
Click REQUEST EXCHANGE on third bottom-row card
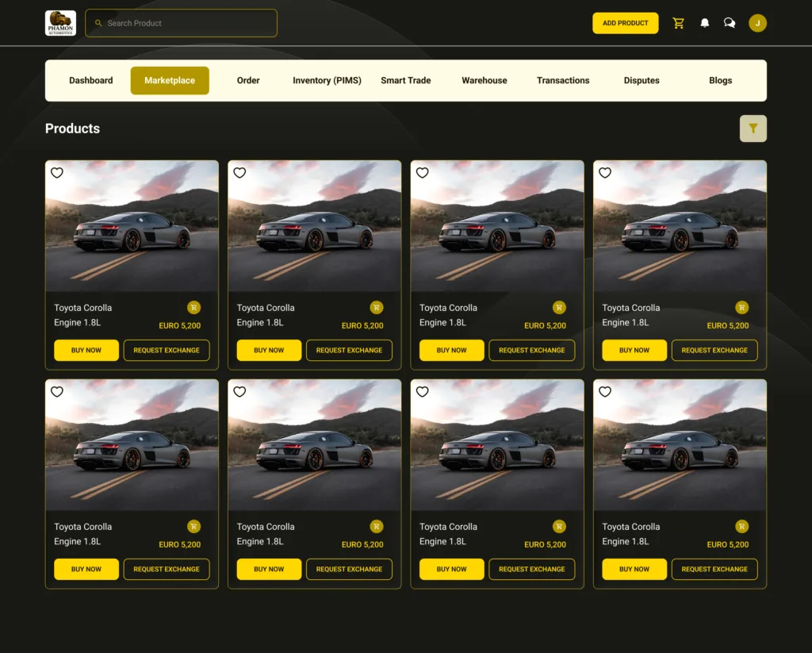pyautogui.click(x=532, y=569)
